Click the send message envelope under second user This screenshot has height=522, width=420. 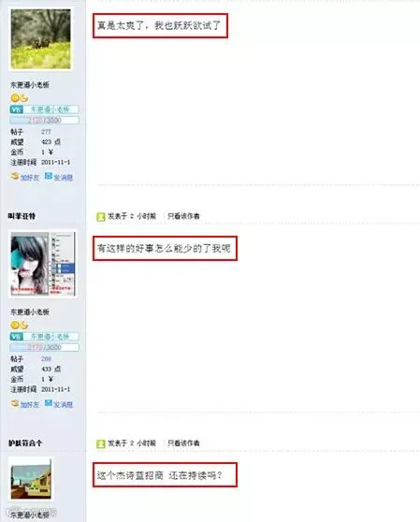click(49, 403)
